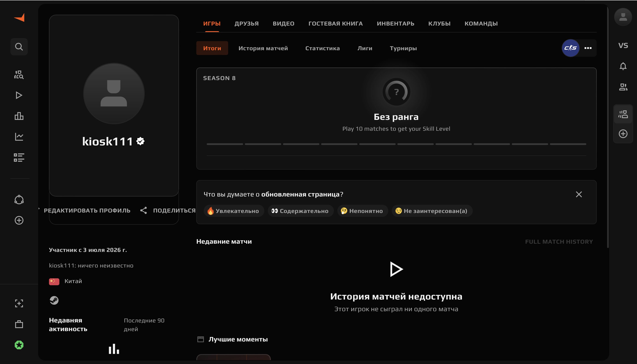The width and height of the screenshot is (637, 364).
Task: Choose Не заинтересован(а) feedback option
Action: 432,211
